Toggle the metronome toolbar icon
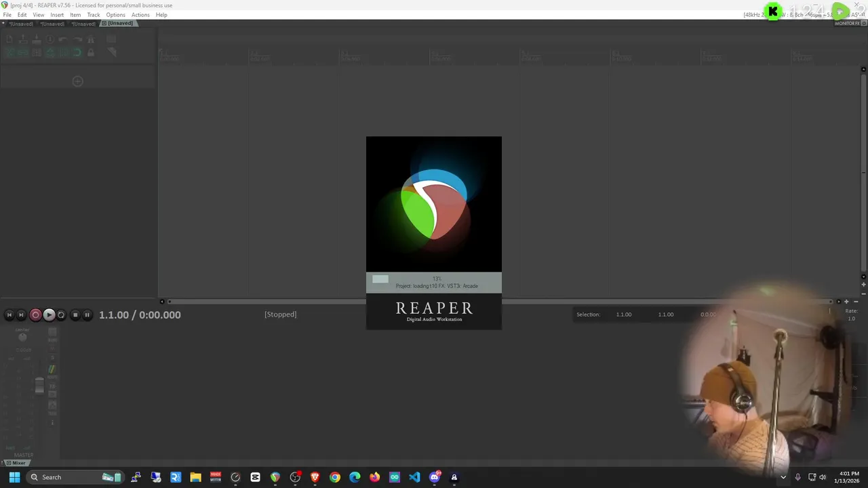Screen dimensions: 868x488 (90, 39)
